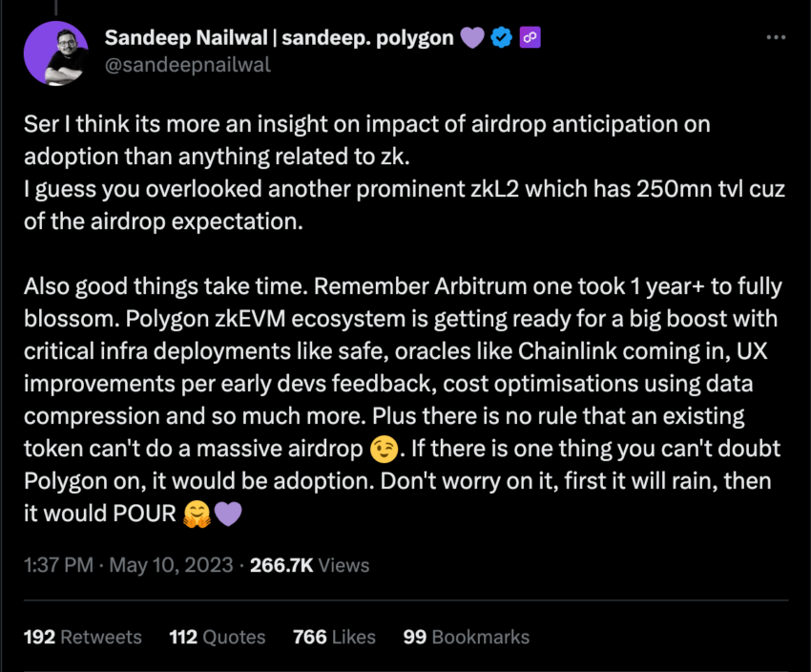Click the hugging face emoji after POUR

click(x=198, y=514)
